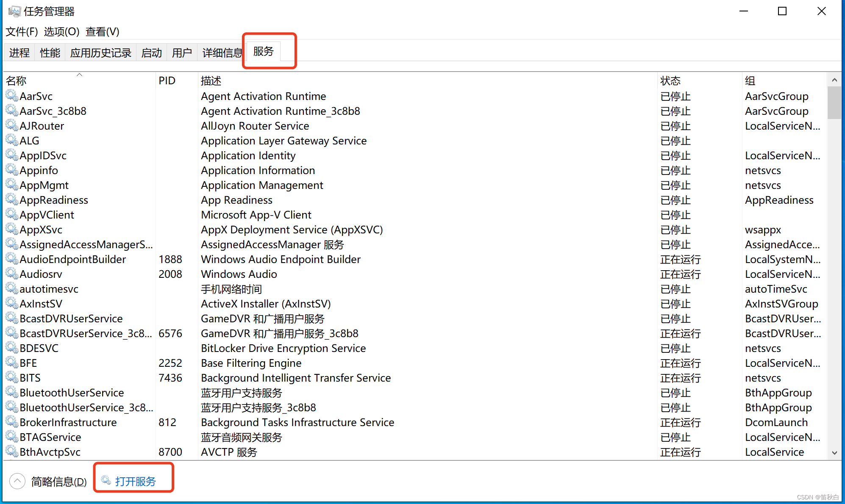Click the vertical scrollbar thumb
845x504 pixels.
click(834, 103)
